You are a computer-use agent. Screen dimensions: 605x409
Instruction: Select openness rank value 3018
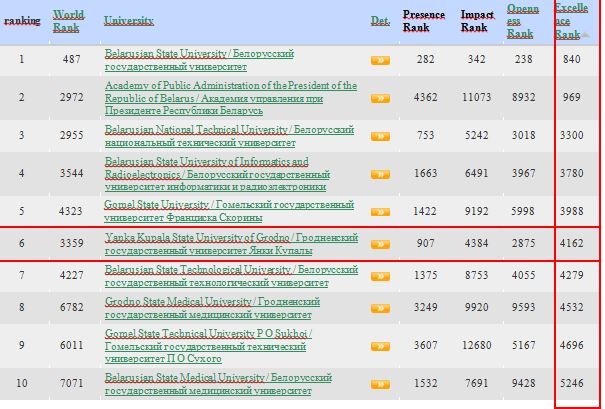point(524,135)
